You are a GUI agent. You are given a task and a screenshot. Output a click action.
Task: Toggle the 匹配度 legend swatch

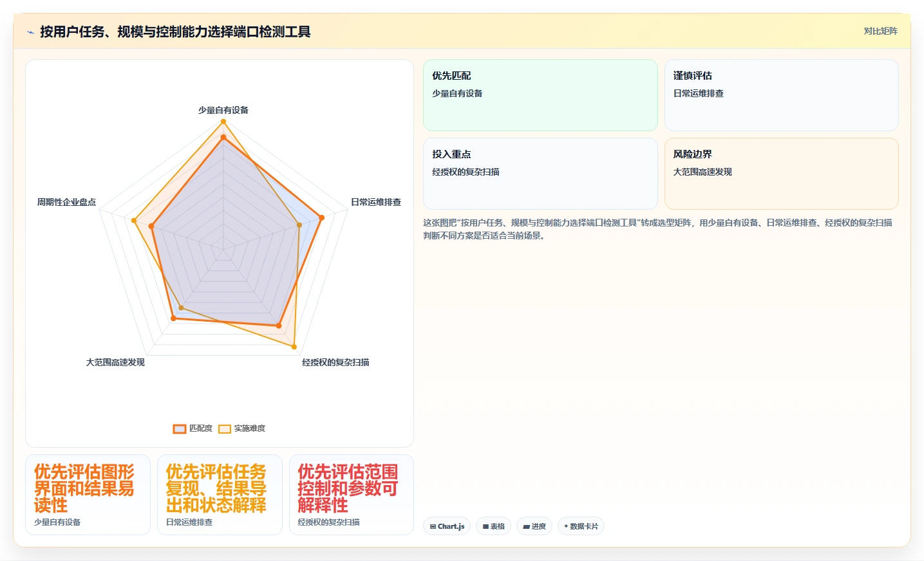(180, 428)
